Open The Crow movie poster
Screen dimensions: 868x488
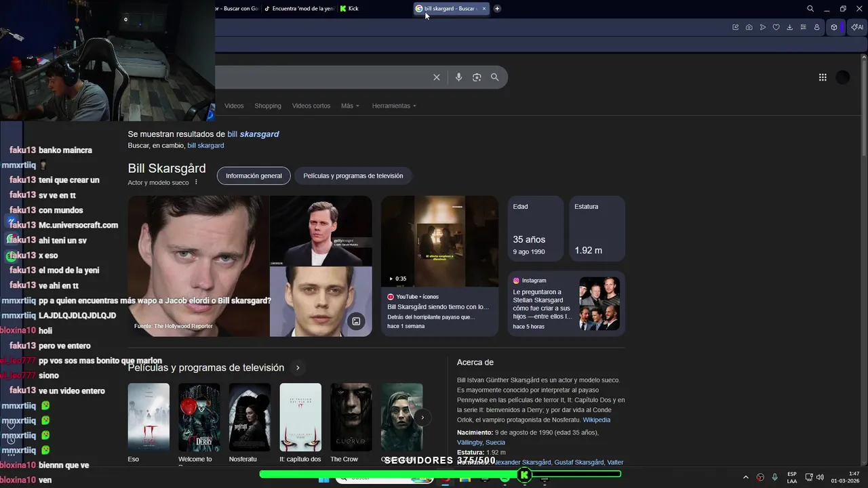(351, 418)
